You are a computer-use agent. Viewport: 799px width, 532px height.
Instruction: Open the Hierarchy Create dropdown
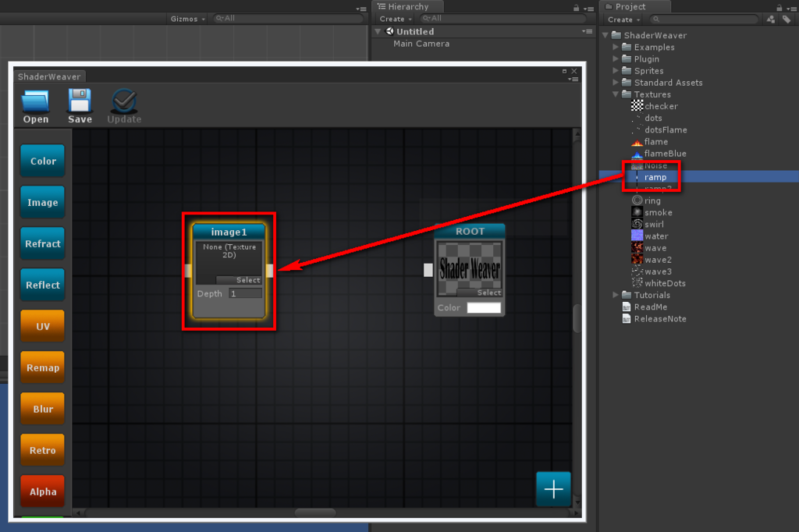pos(396,19)
